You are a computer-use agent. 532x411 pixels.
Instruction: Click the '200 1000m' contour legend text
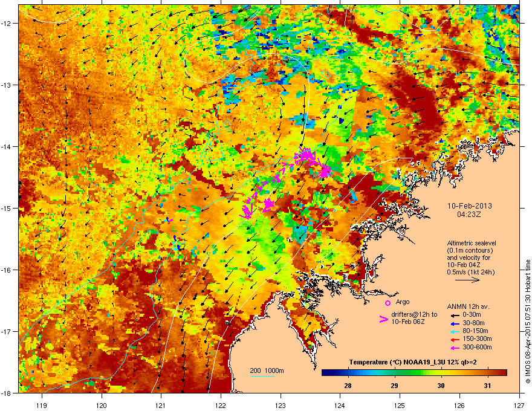coord(267,371)
